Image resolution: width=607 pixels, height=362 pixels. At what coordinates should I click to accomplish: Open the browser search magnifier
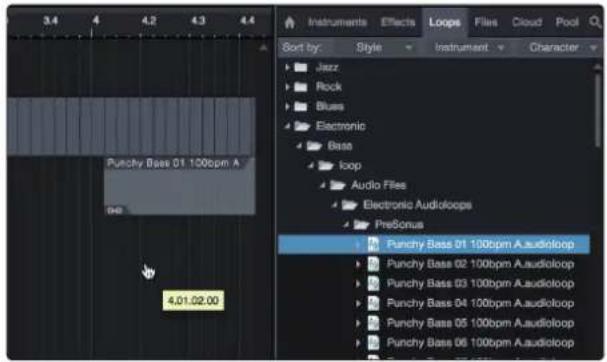(x=595, y=22)
